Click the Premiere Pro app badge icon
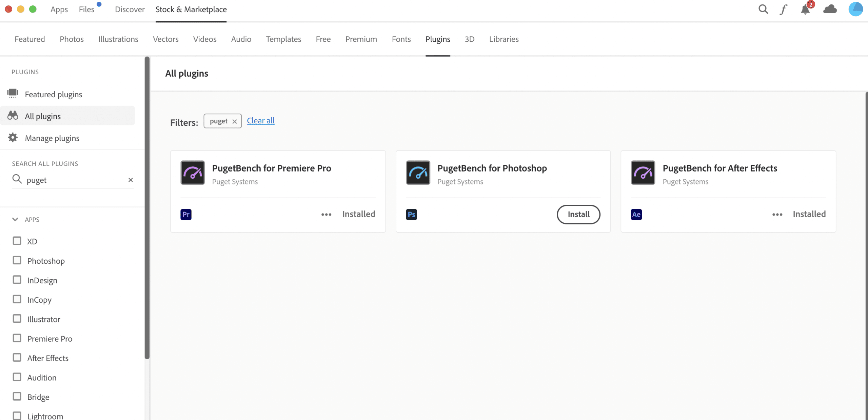The height and width of the screenshot is (420, 868). tap(186, 214)
